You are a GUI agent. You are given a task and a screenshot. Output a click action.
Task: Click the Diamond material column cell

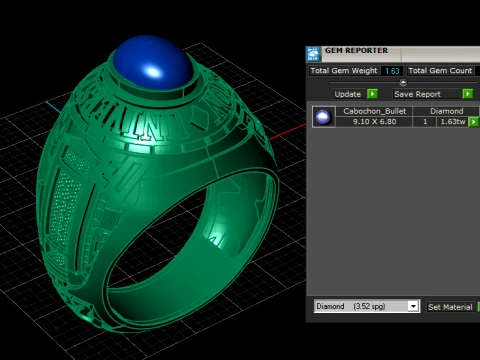(x=446, y=111)
